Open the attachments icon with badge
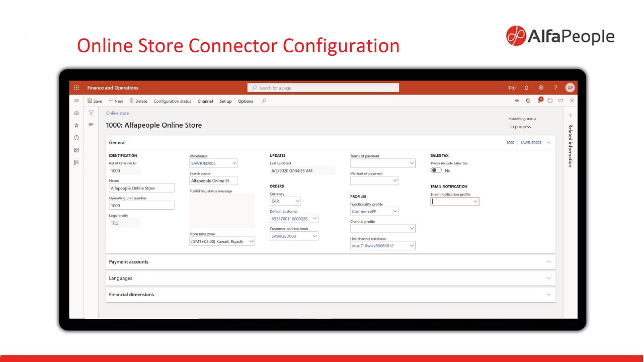The height and width of the screenshot is (362, 644). click(539, 101)
